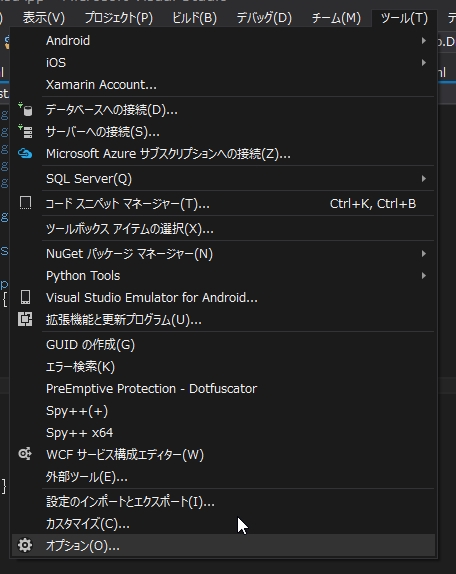Screen dimensions: 456x574
Task: Select SQL Server(Q) entry
Action: click(x=223, y=178)
